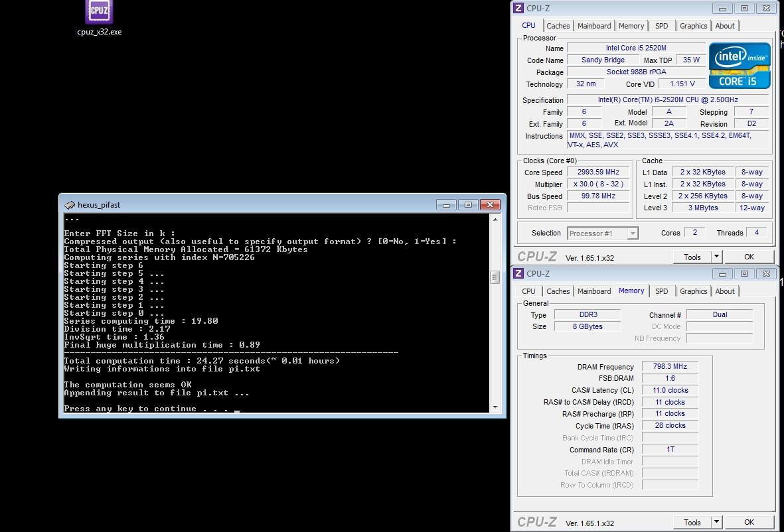Click the Channel # value 'Dual'

[x=720, y=314]
